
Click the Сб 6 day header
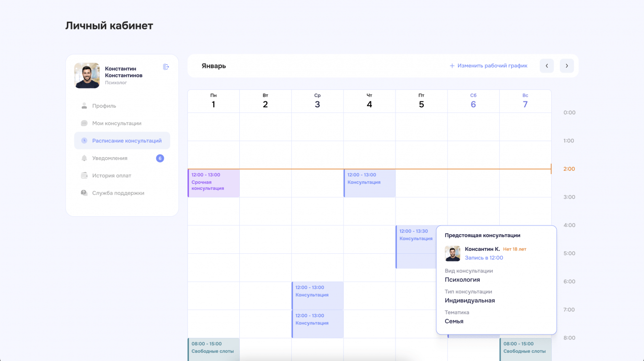point(473,101)
